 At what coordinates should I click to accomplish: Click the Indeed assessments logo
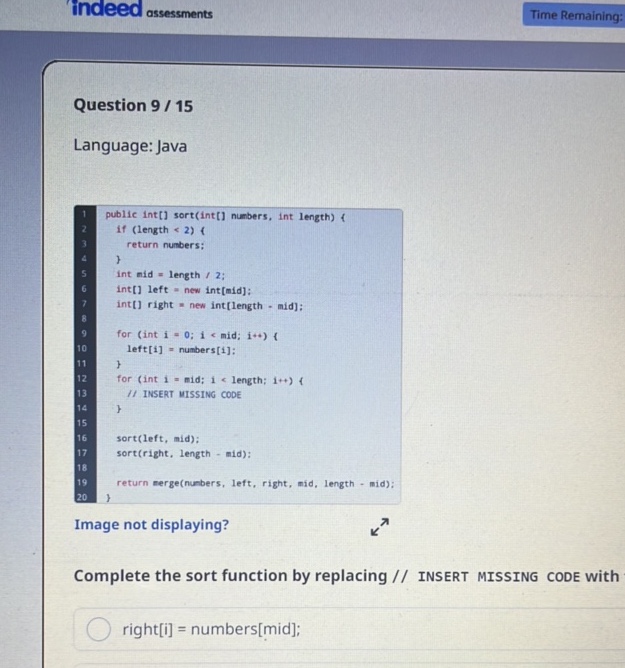[x=141, y=11]
